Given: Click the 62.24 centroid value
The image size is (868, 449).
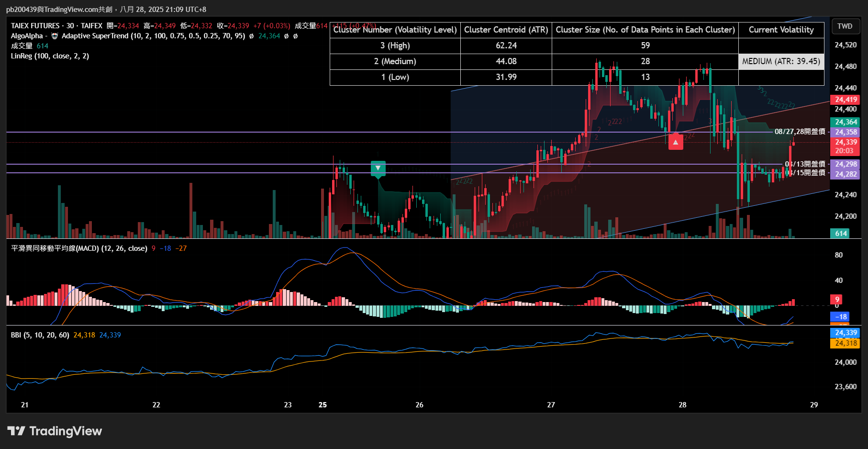Looking at the screenshot, I should tap(506, 45).
